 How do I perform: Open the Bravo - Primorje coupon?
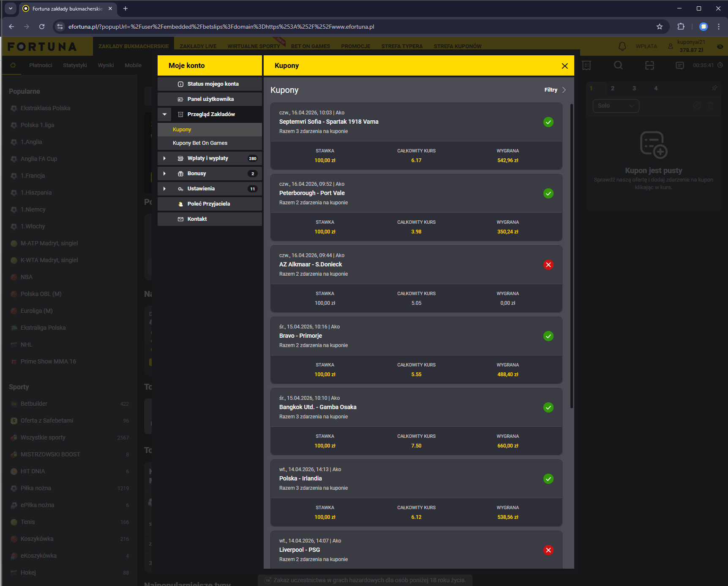click(x=416, y=350)
